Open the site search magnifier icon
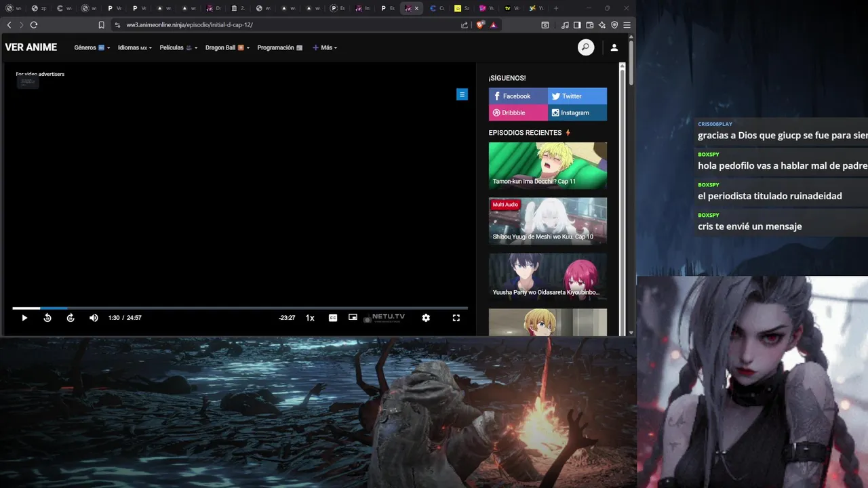The height and width of the screenshot is (488, 868). click(586, 47)
